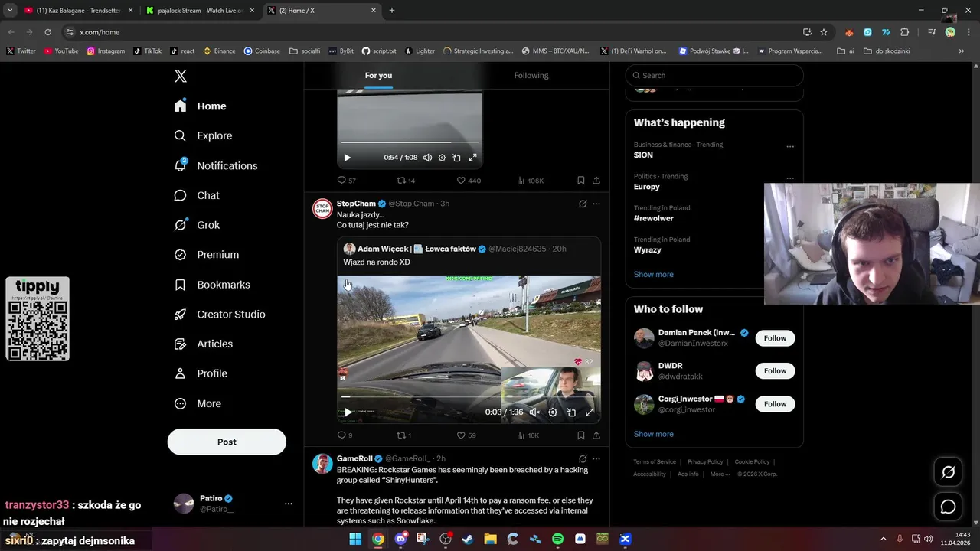Like StopCham post with 59 likes
Screen dimensions: 980x551
(x=466, y=435)
